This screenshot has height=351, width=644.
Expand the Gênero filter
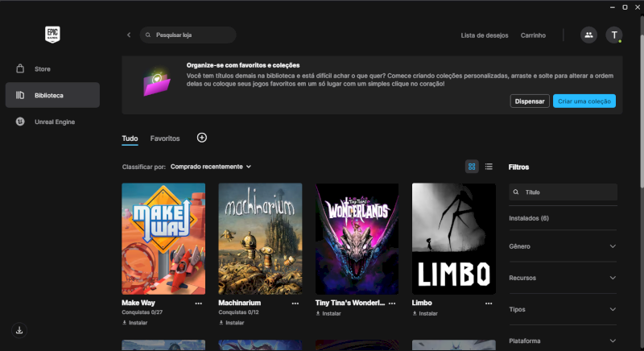click(563, 246)
